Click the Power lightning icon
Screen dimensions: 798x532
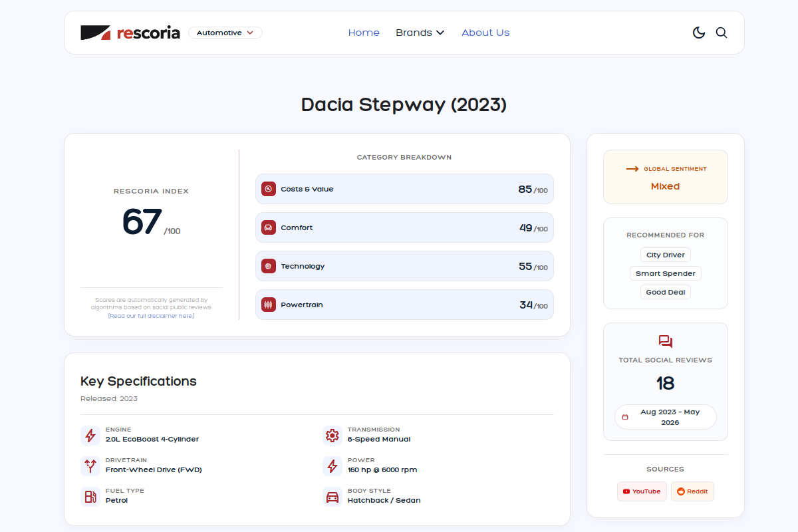point(332,466)
